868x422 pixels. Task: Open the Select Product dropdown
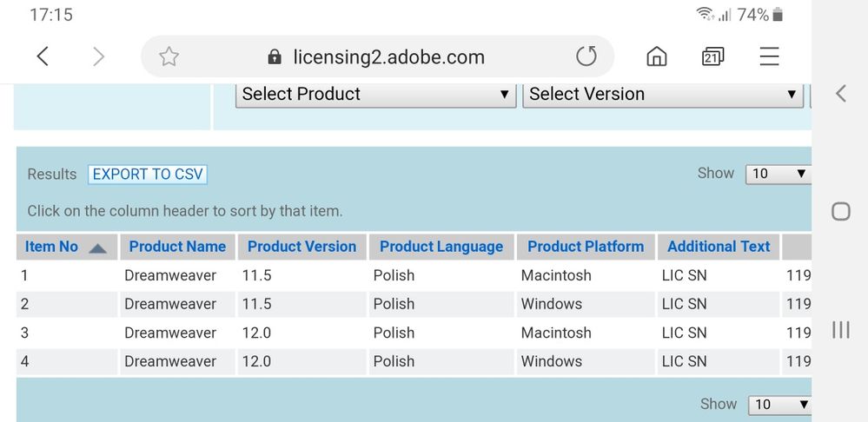point(376,94)
